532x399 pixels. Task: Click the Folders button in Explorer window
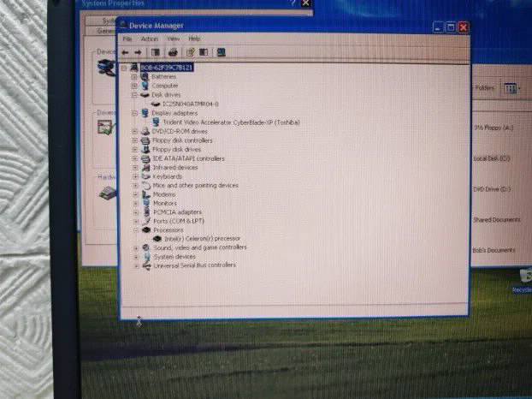[x=484, y=88]
